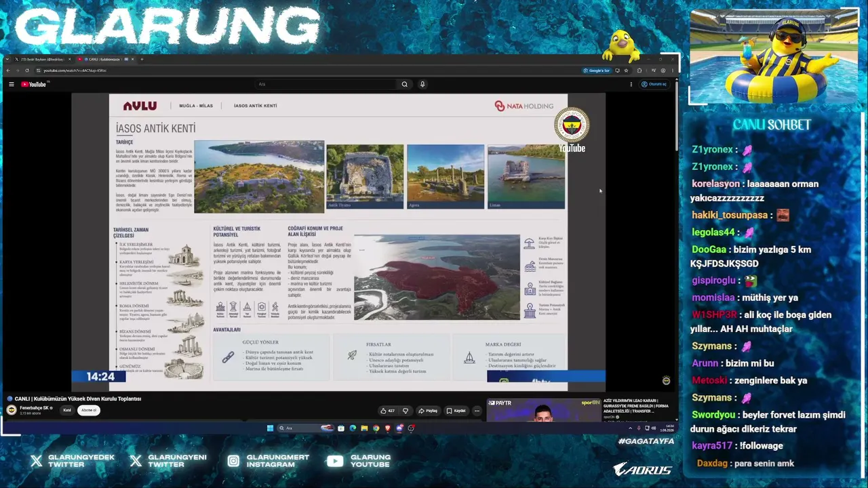
Task: Open the YouTube guide hamburger menu
Action: 12,84
